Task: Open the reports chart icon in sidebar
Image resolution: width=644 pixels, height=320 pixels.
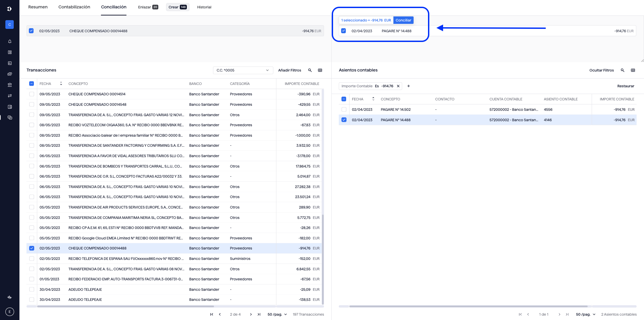Action: [x=10, y=63]
